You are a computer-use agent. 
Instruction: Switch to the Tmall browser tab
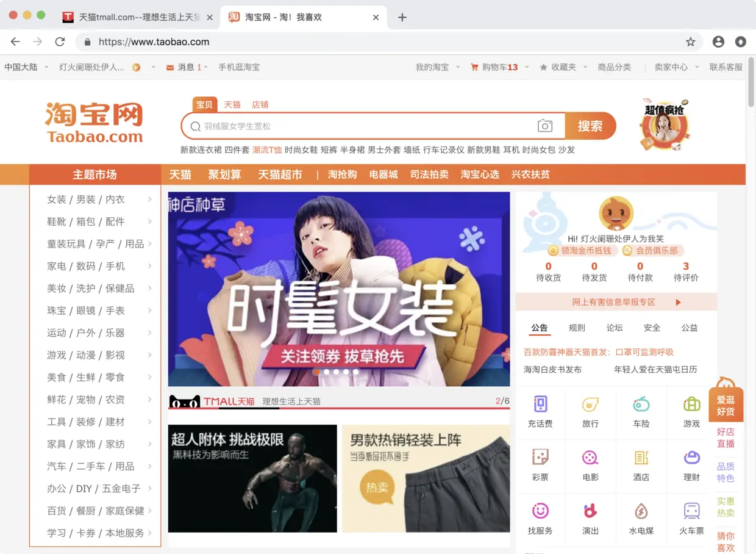tap(138, 18)
